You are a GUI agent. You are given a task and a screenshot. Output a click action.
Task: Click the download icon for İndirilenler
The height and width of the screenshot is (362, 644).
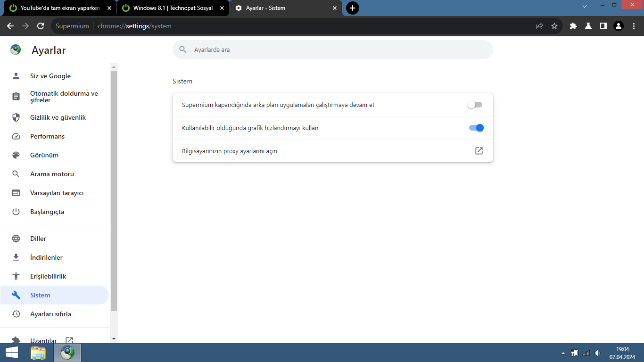[x=16, y=257]
